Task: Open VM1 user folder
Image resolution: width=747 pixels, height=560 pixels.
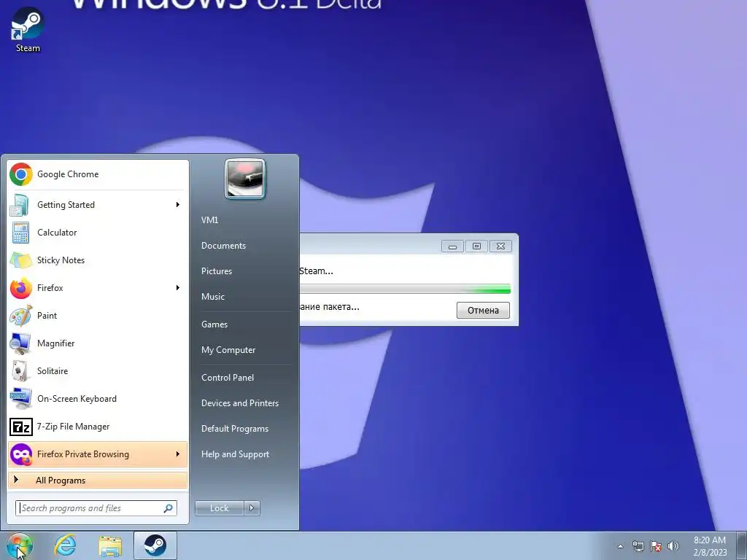Action: [x=209, y=220]
